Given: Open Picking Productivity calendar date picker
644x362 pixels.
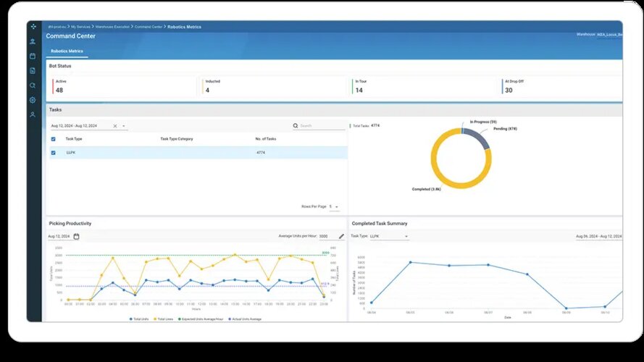Looking at the screenshot, I should [x=76, y=236].
